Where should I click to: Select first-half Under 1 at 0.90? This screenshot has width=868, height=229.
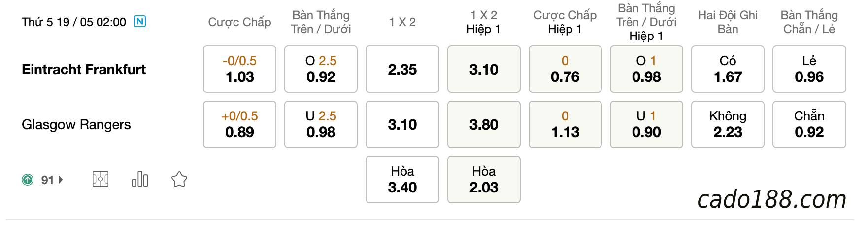coord(646,124)
